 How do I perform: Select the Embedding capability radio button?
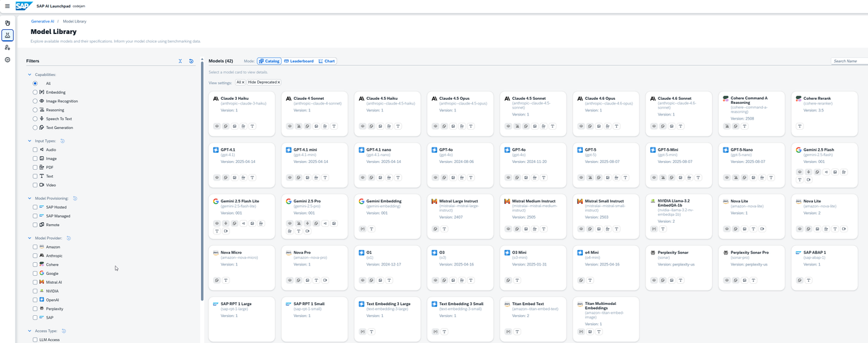pos(35,92)
